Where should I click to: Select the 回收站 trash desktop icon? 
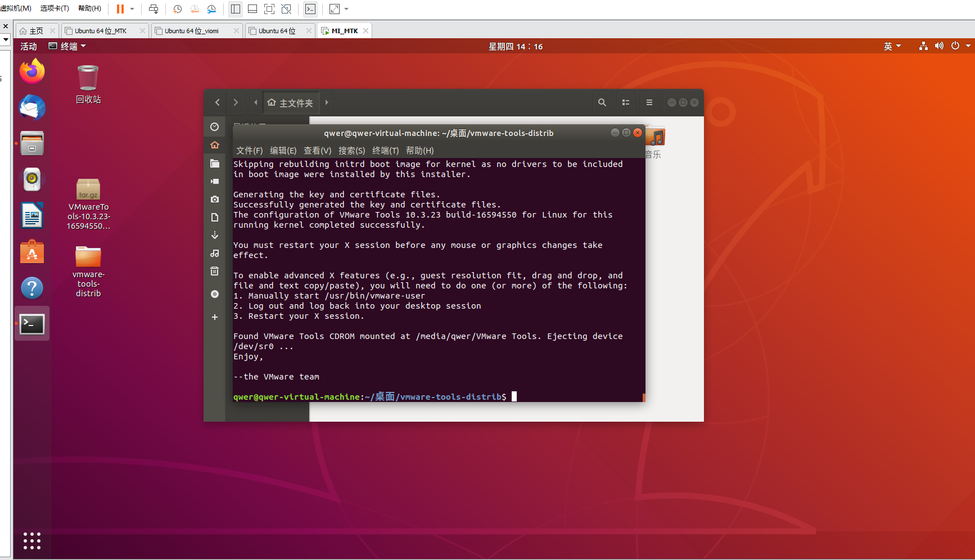coord(88,84)
